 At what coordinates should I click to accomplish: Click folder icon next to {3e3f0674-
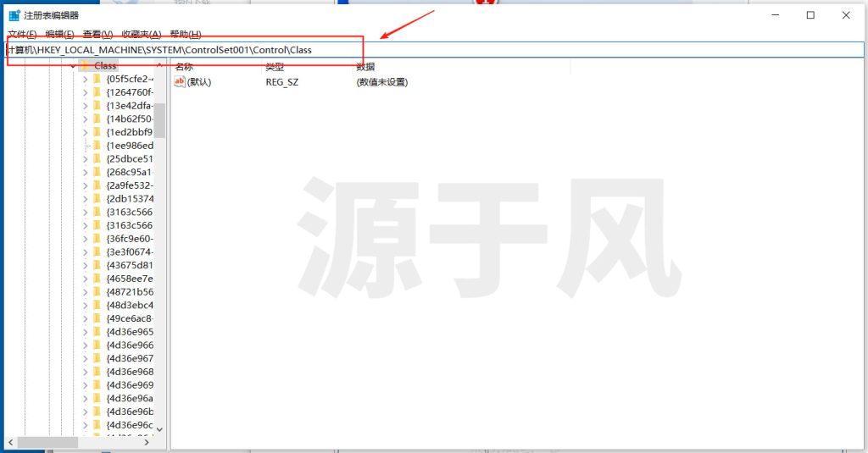coord(97,251)
